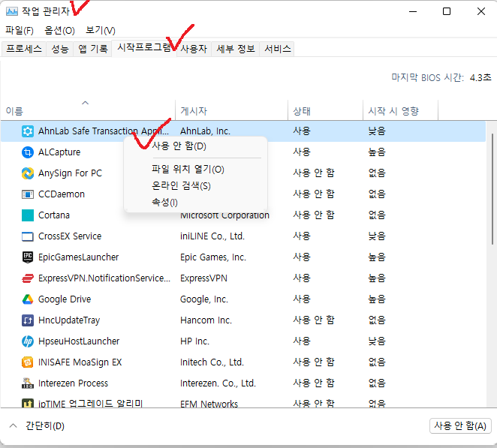Select the HncUpdateTray row name

(69, 320)
